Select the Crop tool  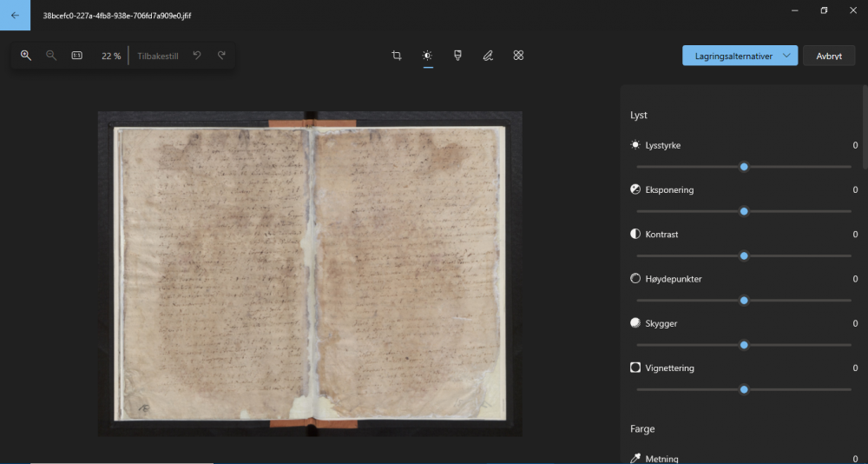[397, 56]
